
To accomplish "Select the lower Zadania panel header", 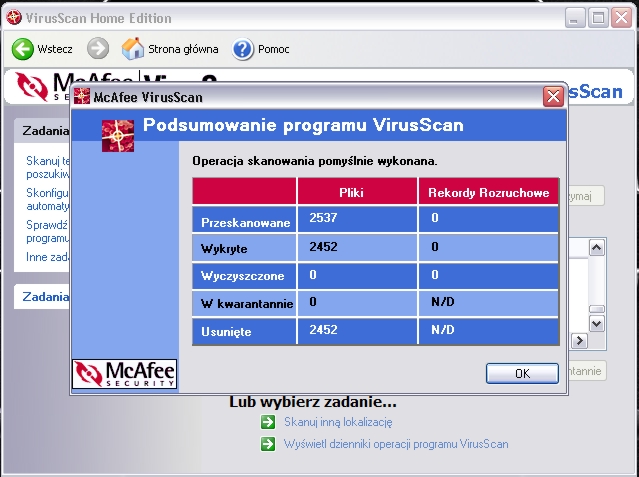I will [x=42, y=297].
